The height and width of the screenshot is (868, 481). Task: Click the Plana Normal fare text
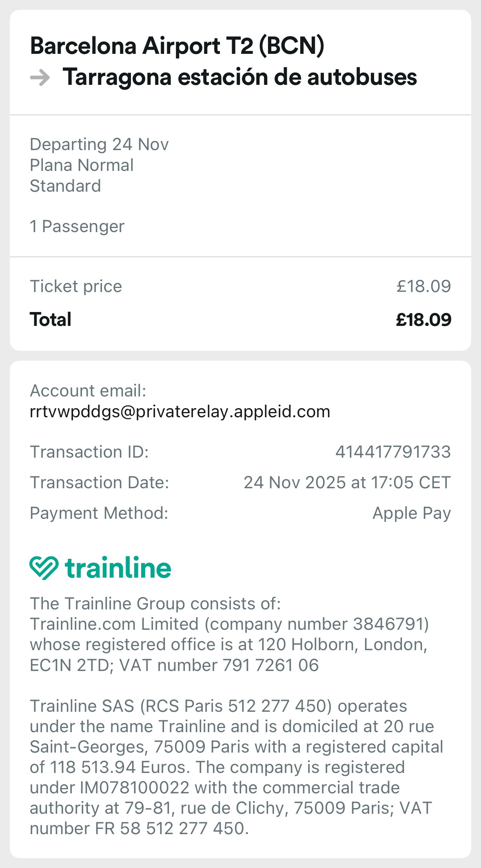pos(82,165)
